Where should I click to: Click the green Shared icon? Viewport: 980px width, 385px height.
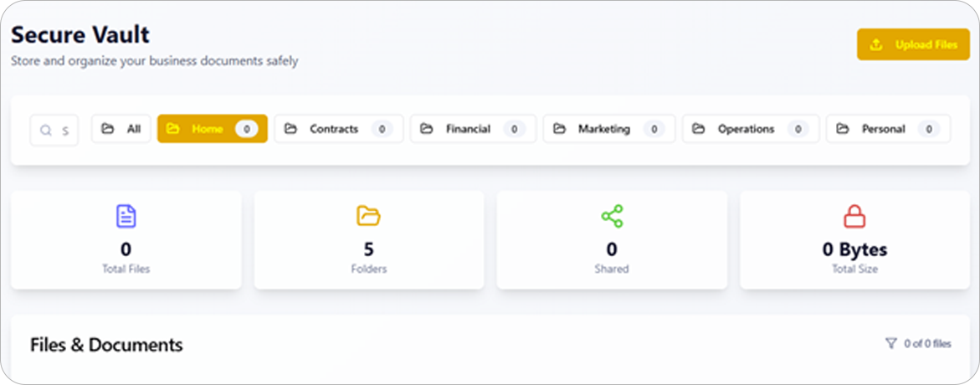click(x=612, y=216)
